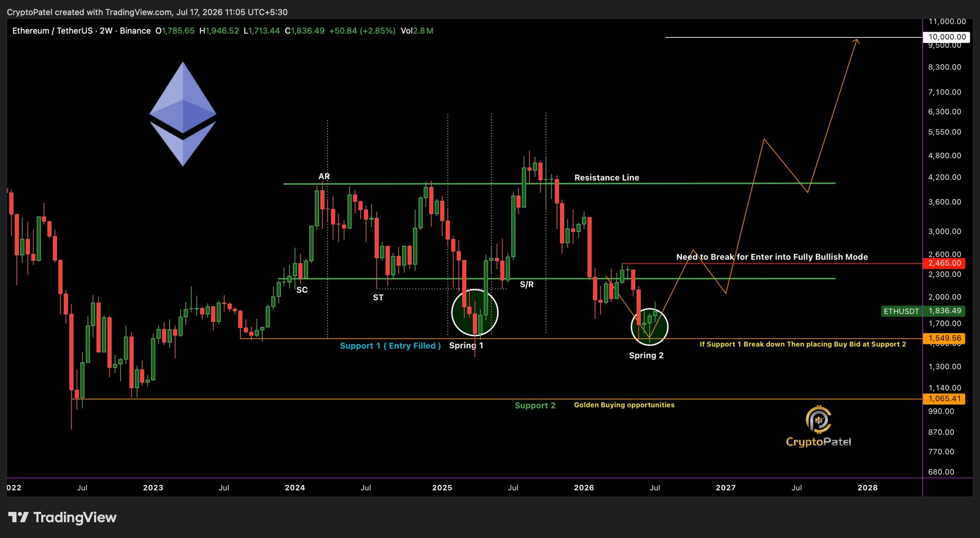Click the 'Support 1 ( Entry Filled )' label
Image resolution: width=980 pixels, height=538 pixels.
(x=390, y=346)
